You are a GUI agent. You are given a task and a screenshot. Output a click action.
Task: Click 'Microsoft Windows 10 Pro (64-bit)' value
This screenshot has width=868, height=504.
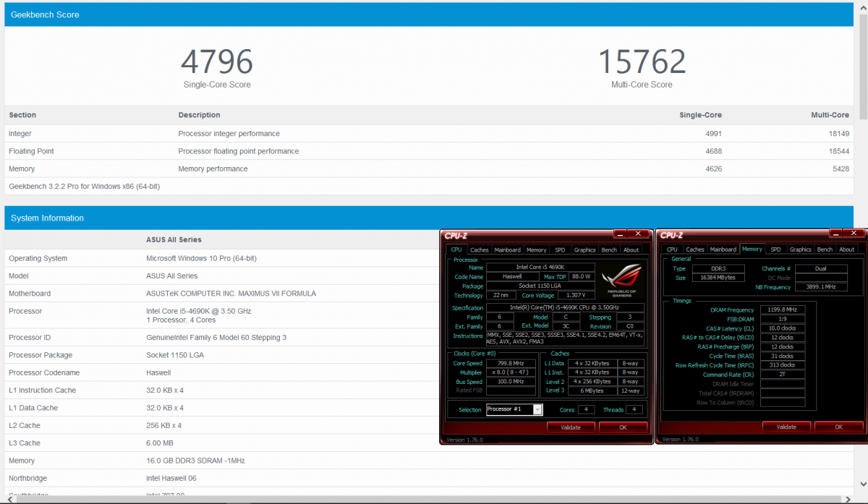(201, 258)
